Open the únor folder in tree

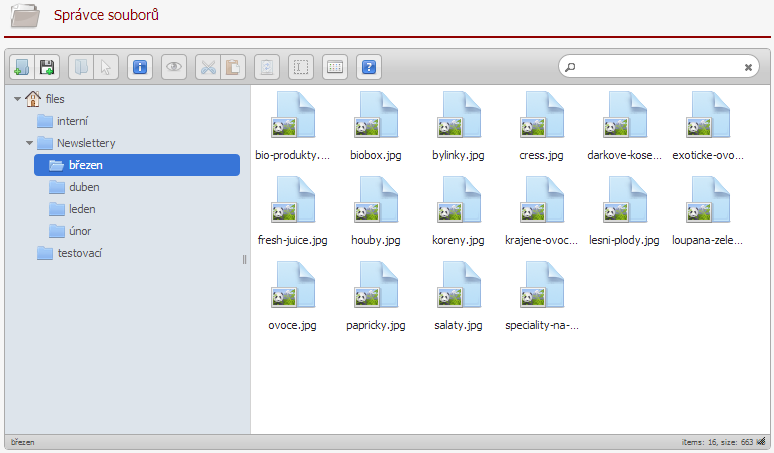click(x=70, y=231)
